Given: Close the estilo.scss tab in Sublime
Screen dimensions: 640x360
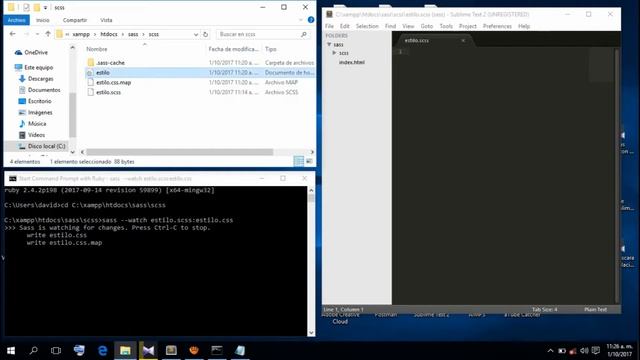Looking at the screenshot, I should coord(463,41).
